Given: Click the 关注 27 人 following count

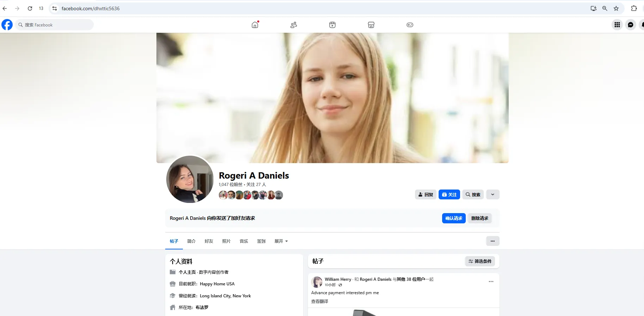Looking at the screenshot, I should point(256,185).
